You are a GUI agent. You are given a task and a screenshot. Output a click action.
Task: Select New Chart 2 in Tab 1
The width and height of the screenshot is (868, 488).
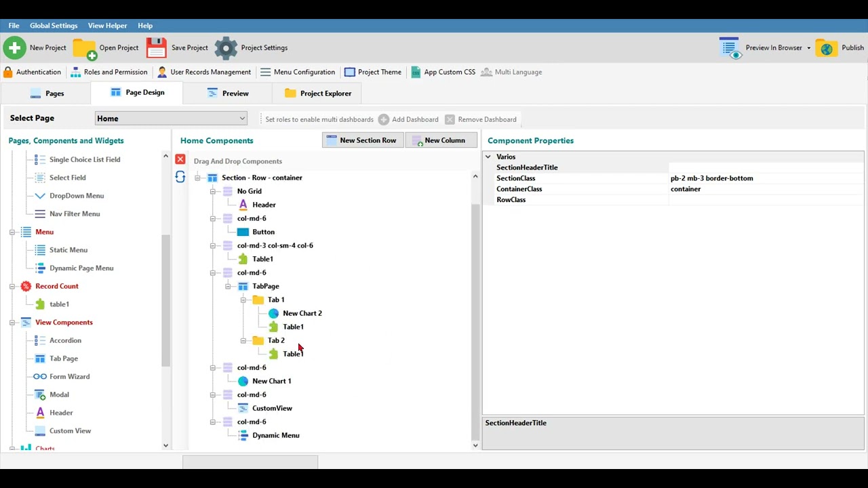point(302,313)
